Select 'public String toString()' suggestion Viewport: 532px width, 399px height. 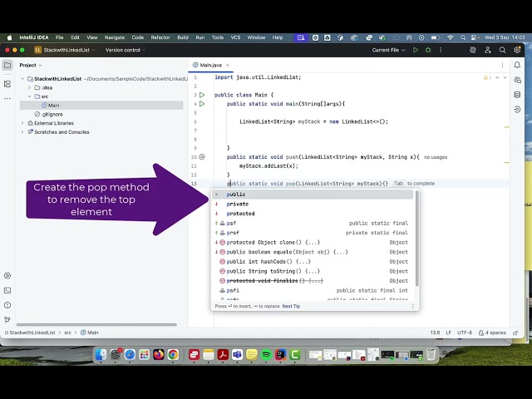click(x=313, y=271)
